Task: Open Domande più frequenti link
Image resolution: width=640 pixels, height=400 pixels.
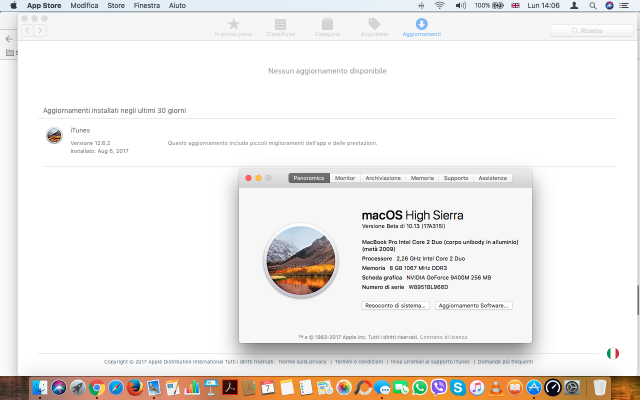Action: [x=505, y=362]
